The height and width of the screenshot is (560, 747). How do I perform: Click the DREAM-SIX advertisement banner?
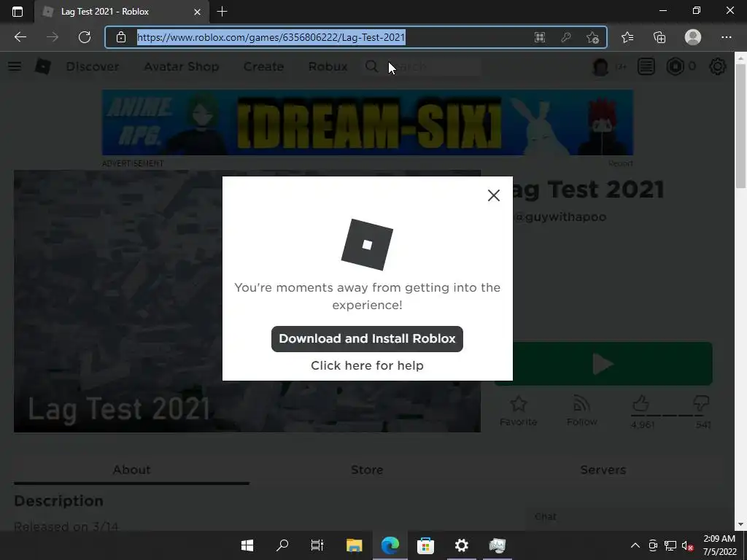click(368, 122)
